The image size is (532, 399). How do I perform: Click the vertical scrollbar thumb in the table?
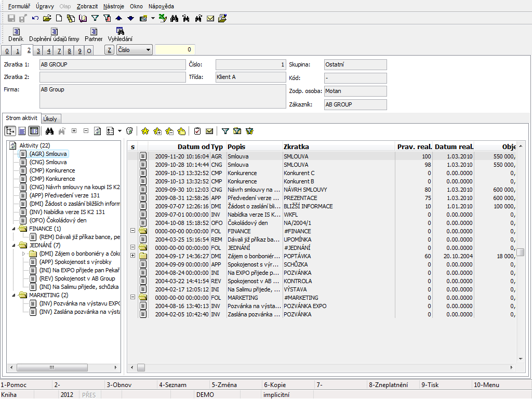[x=520, y=252]
